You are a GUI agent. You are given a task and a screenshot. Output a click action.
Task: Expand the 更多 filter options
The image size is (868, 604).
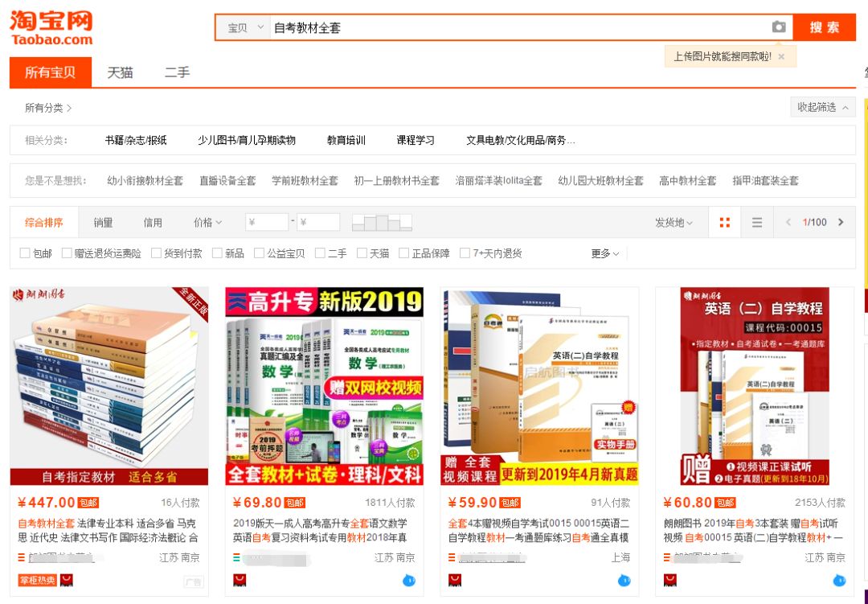[x=605, y=253]
